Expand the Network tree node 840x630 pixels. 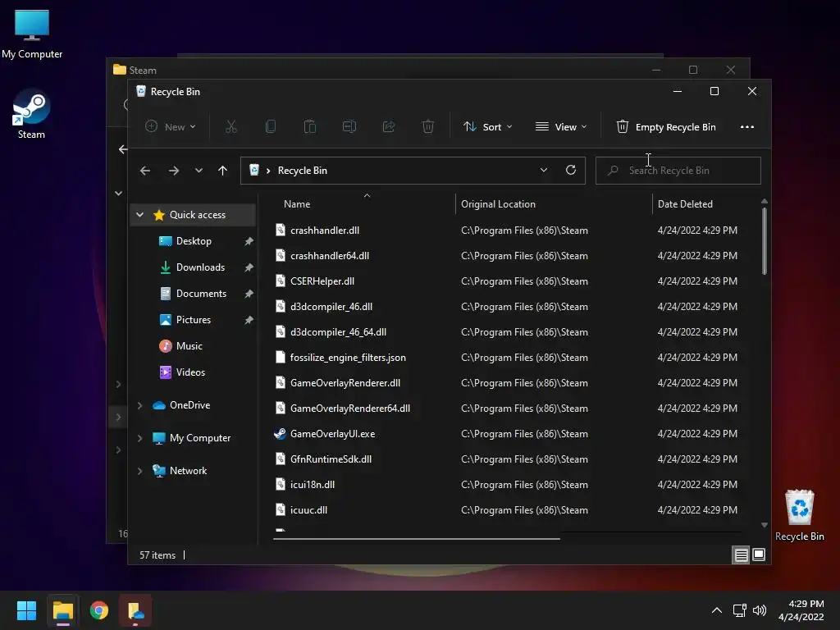tap(139, 471)
